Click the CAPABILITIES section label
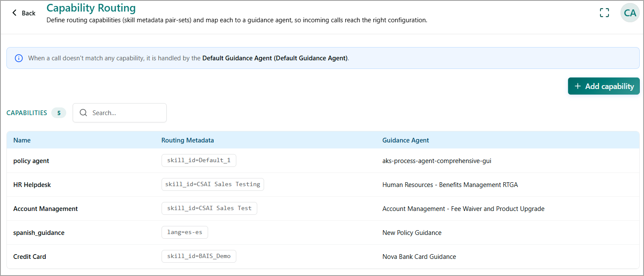 coord(27,113)
